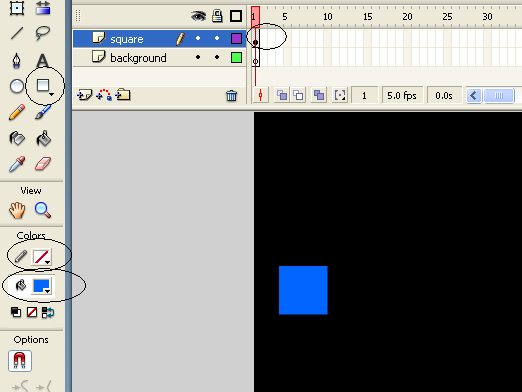Click the square layer page icon
Viewport: 522px width, 392px height.
coord(99,38)
